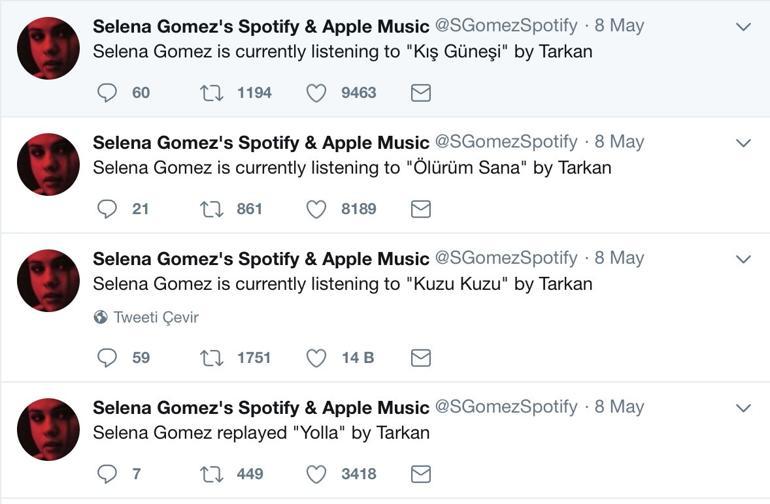Retweet the "Ölürüm Sana" tweet

point(212,209)
